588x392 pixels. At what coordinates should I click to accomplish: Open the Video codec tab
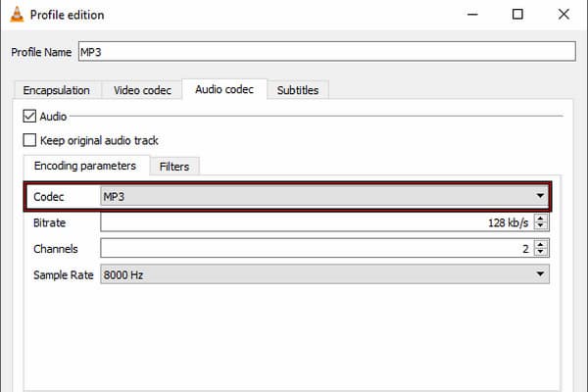pyautogui.click(x=142, y=90)
